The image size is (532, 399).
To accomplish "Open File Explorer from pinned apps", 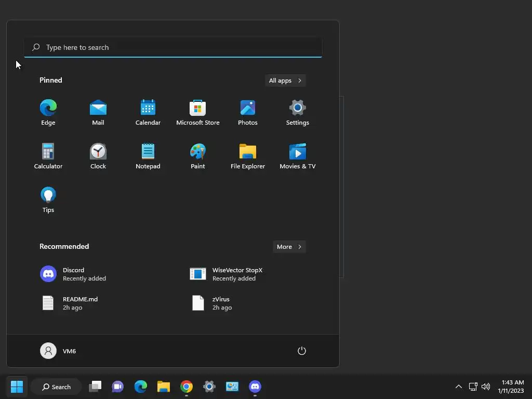I will pyautogui.click(x=248, y=156).
